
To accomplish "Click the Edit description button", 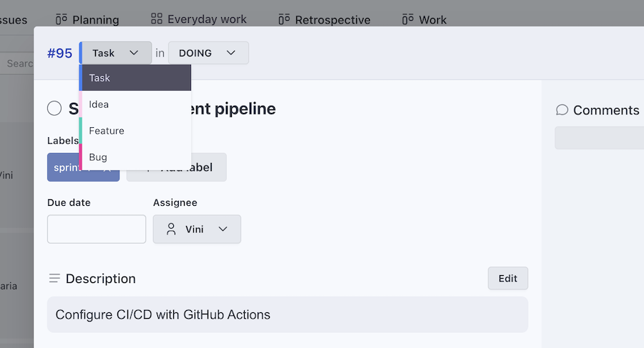I will coord(507,279).
